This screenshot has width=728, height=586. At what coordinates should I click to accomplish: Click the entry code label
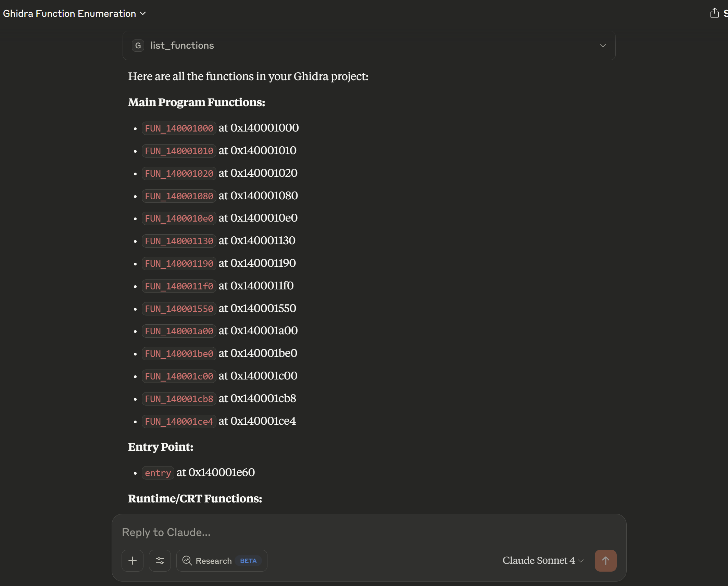pos(158,473)
